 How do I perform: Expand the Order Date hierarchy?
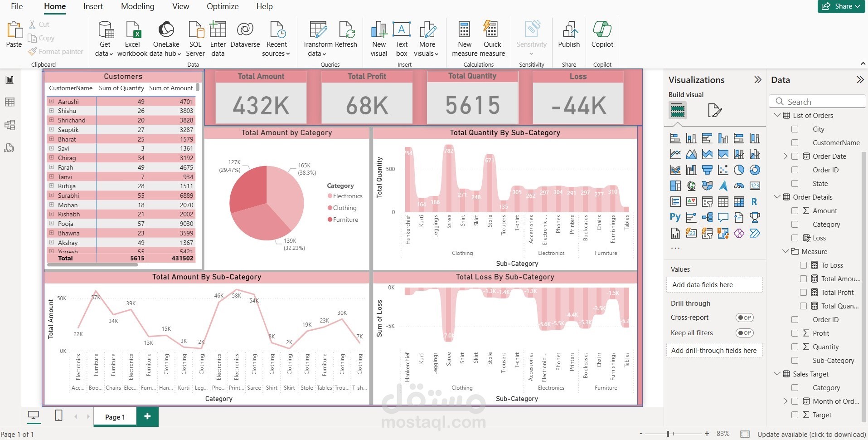[786, 156]
